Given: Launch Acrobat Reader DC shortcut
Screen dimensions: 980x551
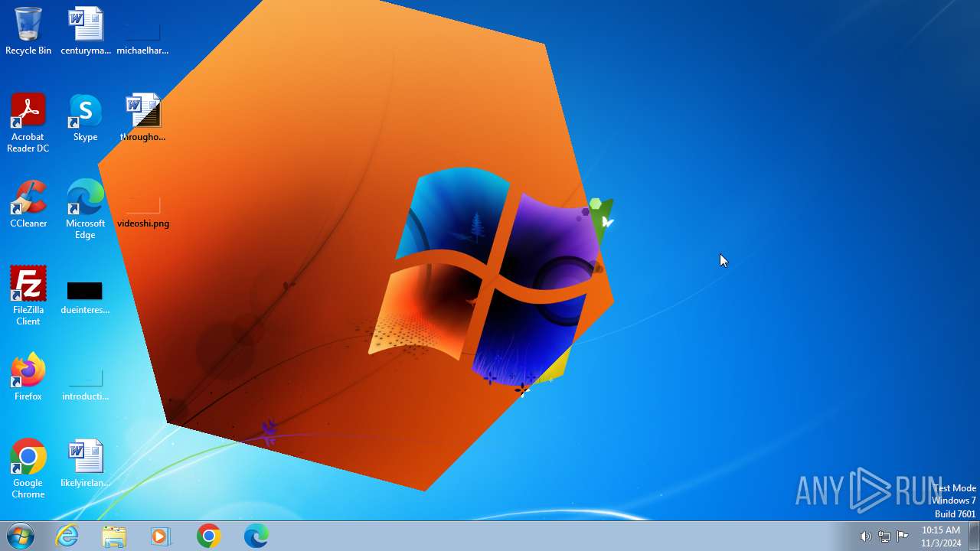Looking at the screenshot, I should coord(28,123).
